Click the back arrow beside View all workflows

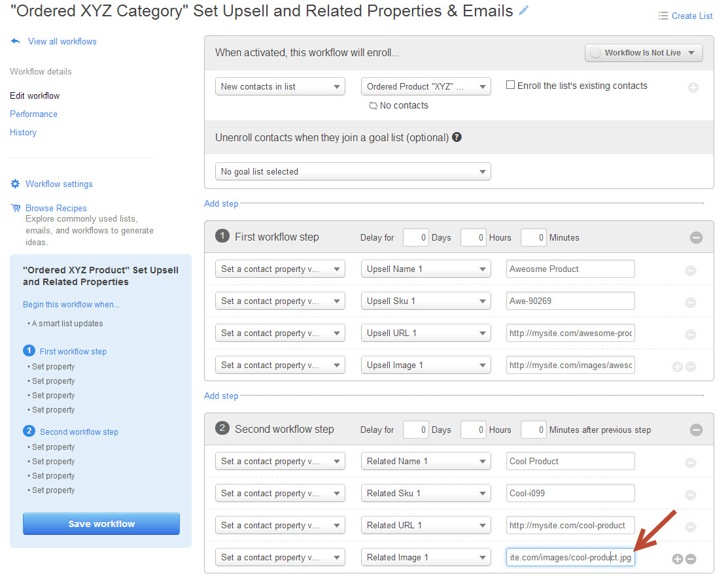pyautogui.click(x=16, y=41)
